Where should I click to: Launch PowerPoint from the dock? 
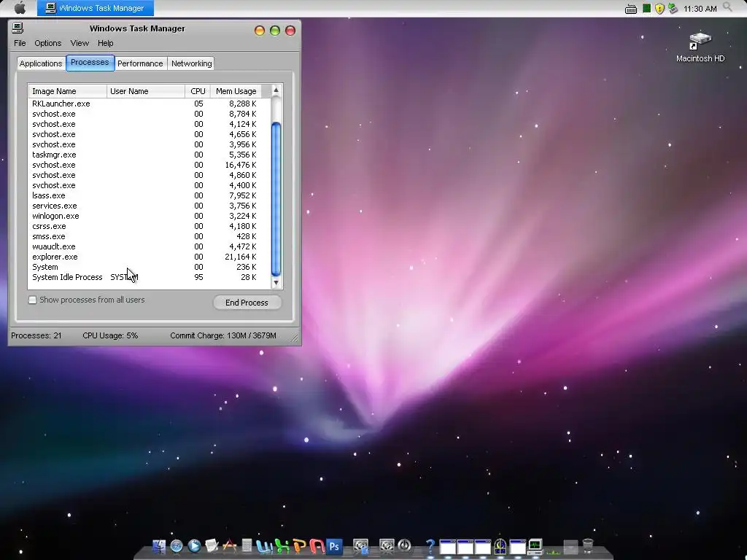point(299,546)
